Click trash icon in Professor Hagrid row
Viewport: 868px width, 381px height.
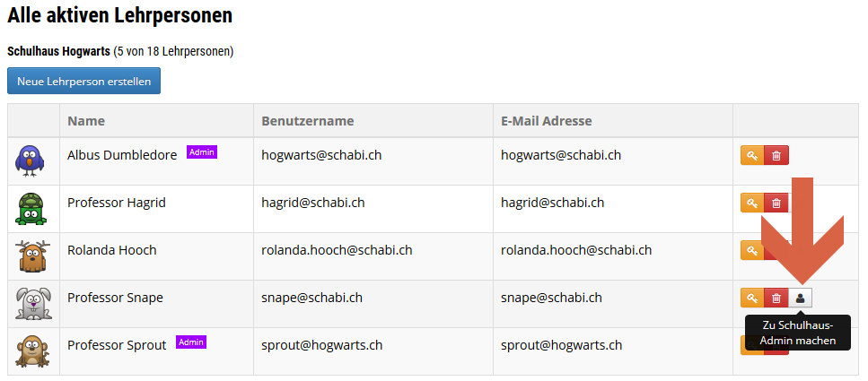(x=776, y=203)
